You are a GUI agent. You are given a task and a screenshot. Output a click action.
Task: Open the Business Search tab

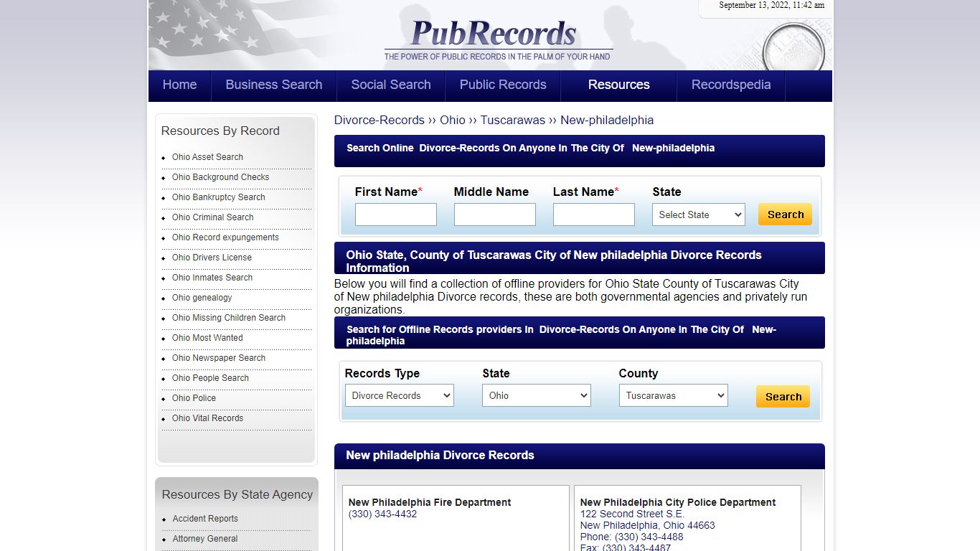point(274,85)
